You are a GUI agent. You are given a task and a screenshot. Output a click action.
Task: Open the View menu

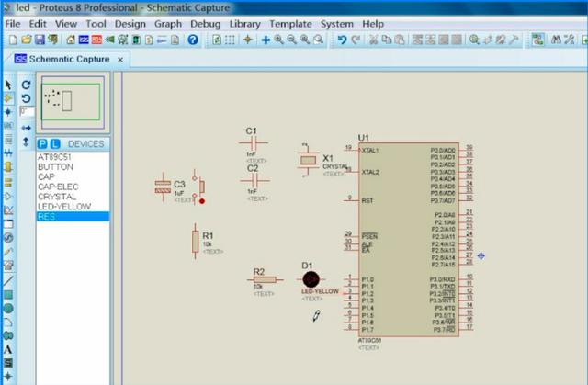pos(66,24)
